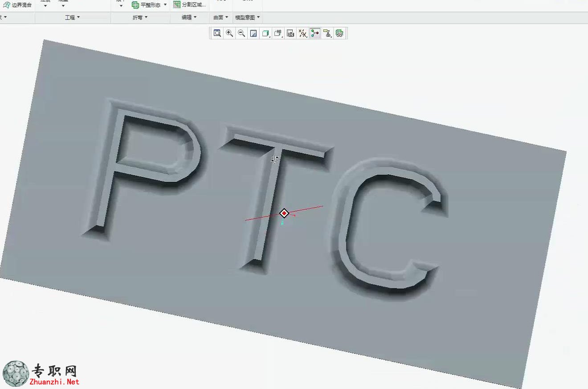Open the annotation display icon
This screenshot has width=588, height=389.
tap(327, 33)
